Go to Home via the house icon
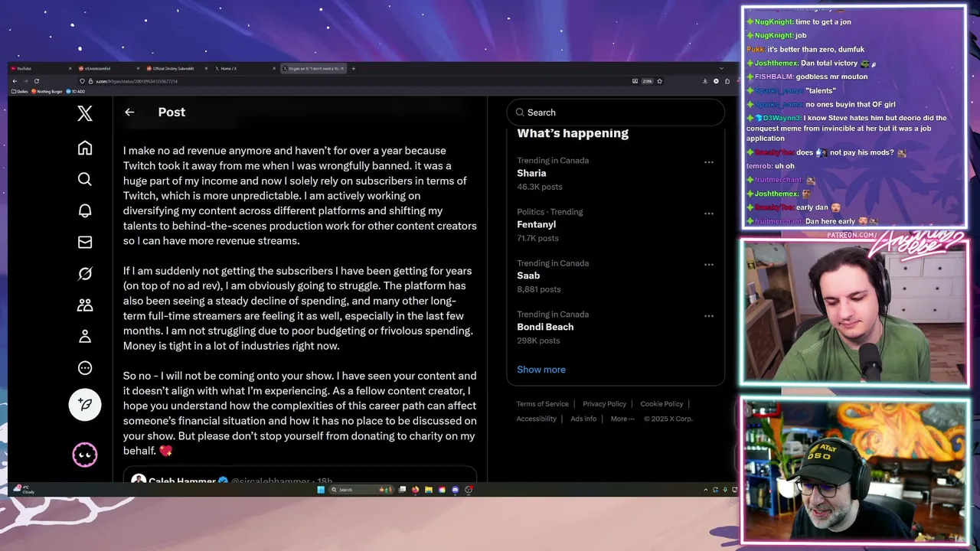This screenshot has height=551, width=980. coord(85,148)
